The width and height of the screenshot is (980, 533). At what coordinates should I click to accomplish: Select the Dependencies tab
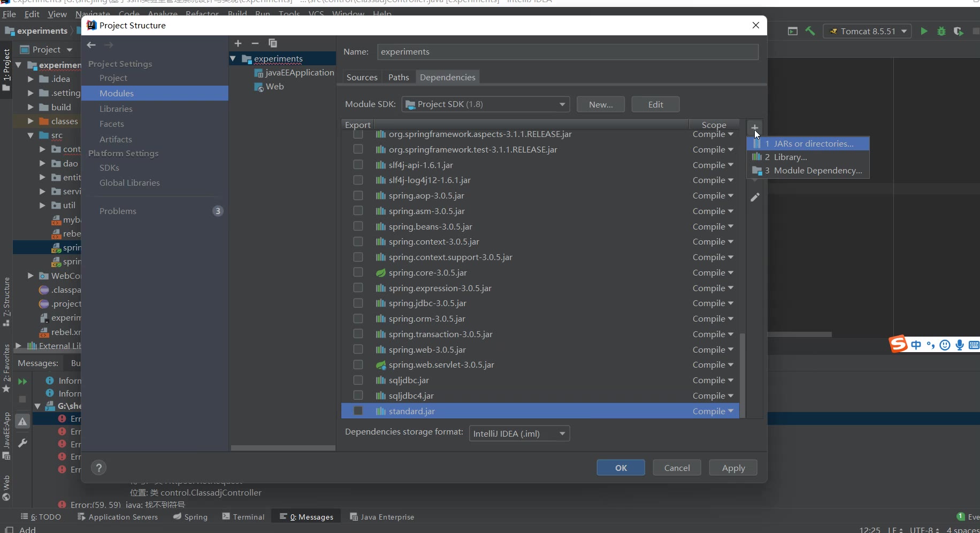tap(448, 78)
